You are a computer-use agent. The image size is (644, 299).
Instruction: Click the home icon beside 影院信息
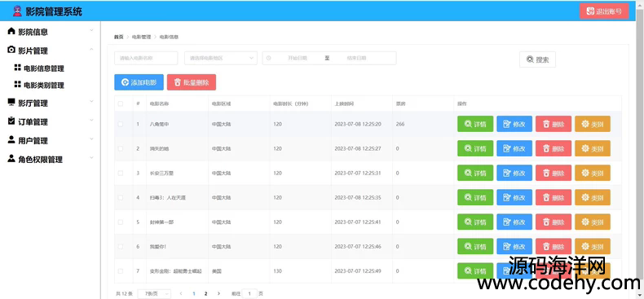point(11,31)
